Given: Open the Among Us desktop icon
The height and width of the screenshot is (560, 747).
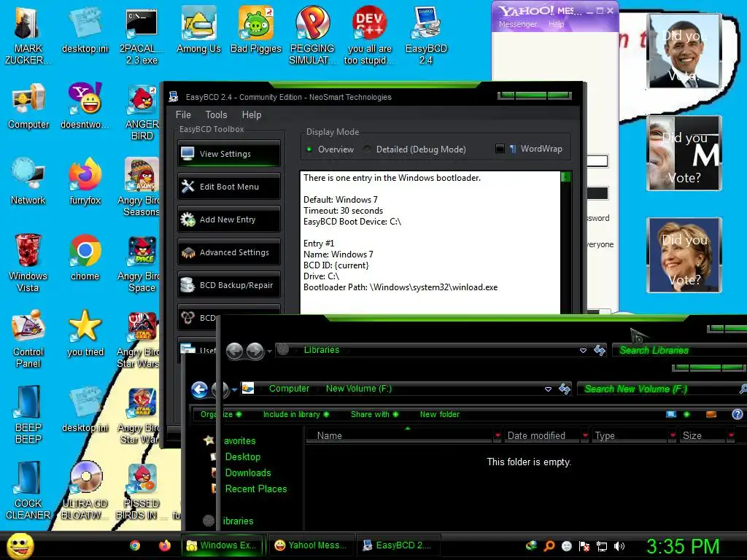Looking at the screenshot, I should pos(198,30).
